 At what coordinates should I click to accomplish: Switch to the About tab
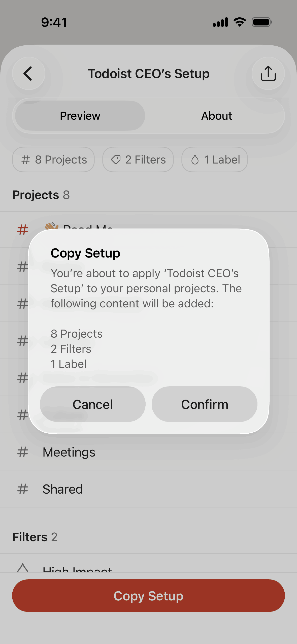click(216, 116)
